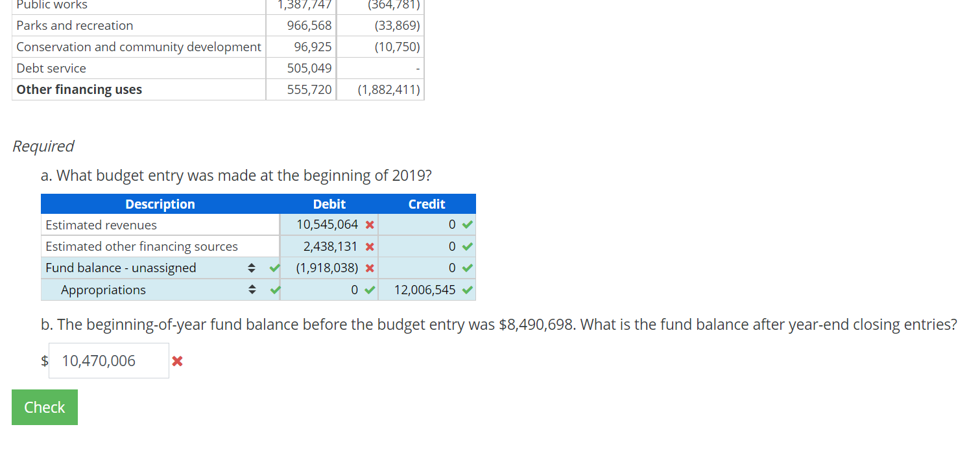Click the red X beside the answer 10,470,006
The width and height of the screenshot is (980, 451).
point(176,360)
